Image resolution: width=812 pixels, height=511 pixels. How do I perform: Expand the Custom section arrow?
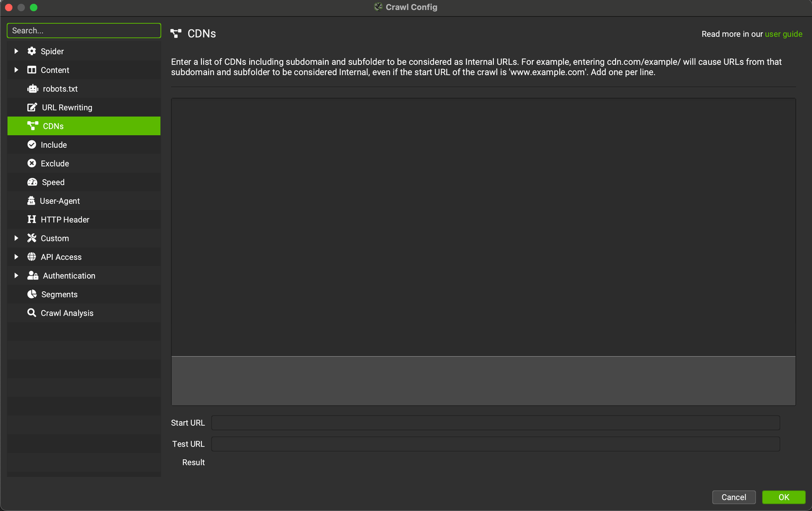point(16,239)
